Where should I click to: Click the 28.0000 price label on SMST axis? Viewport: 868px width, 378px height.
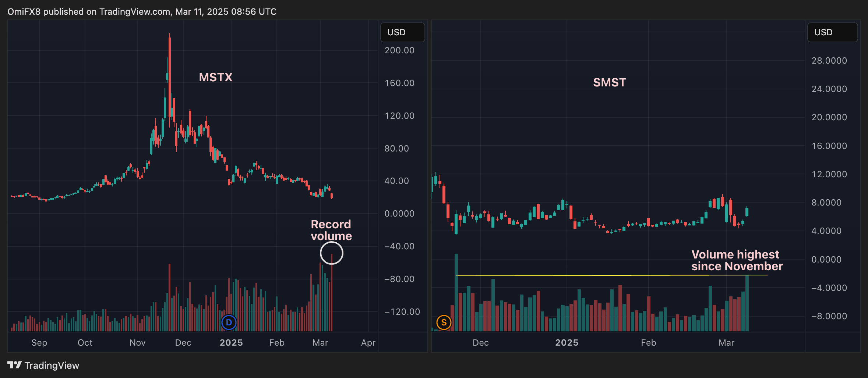click(829, 61)
